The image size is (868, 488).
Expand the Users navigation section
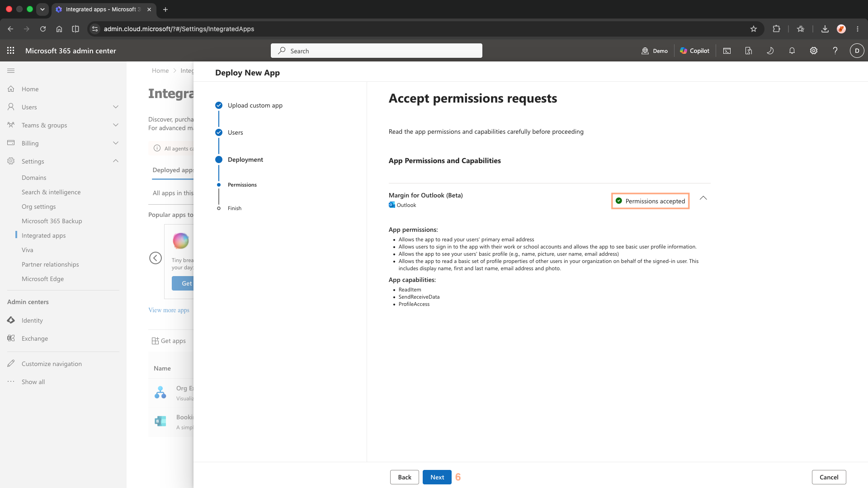pyautogui.click(x=116, y=107)
